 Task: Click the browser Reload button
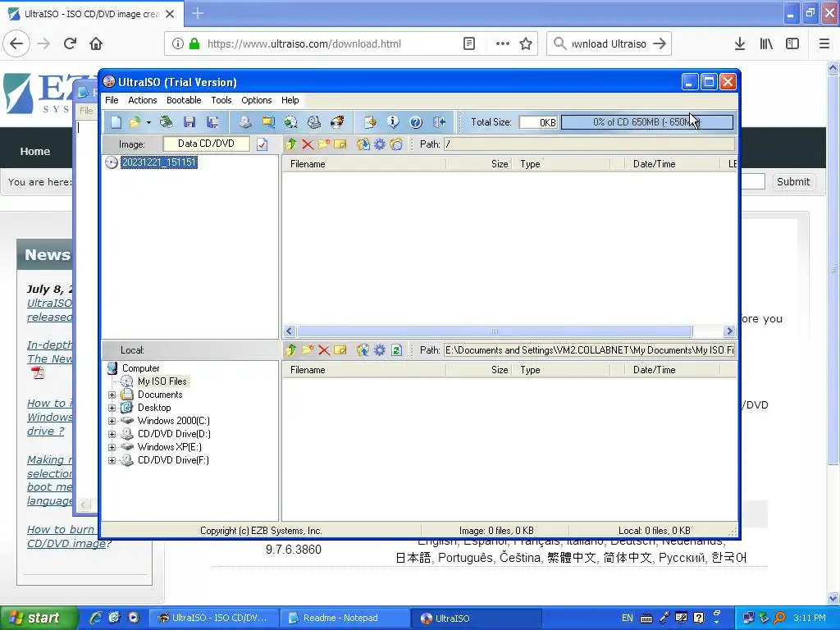click(71, 44)
